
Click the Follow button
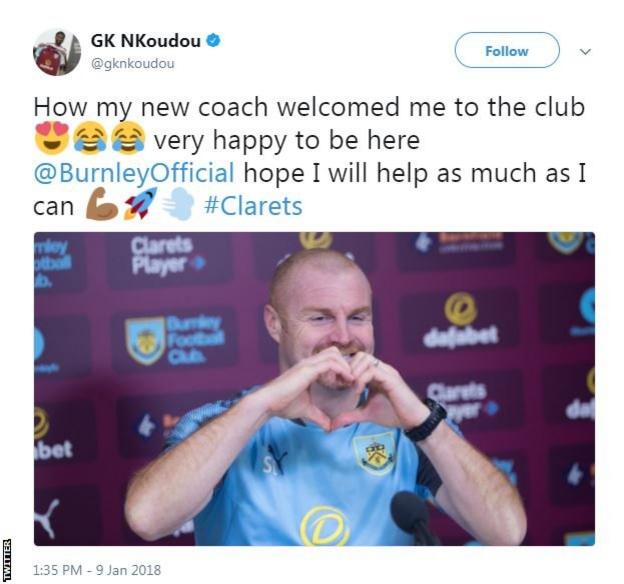pos(507,50)
